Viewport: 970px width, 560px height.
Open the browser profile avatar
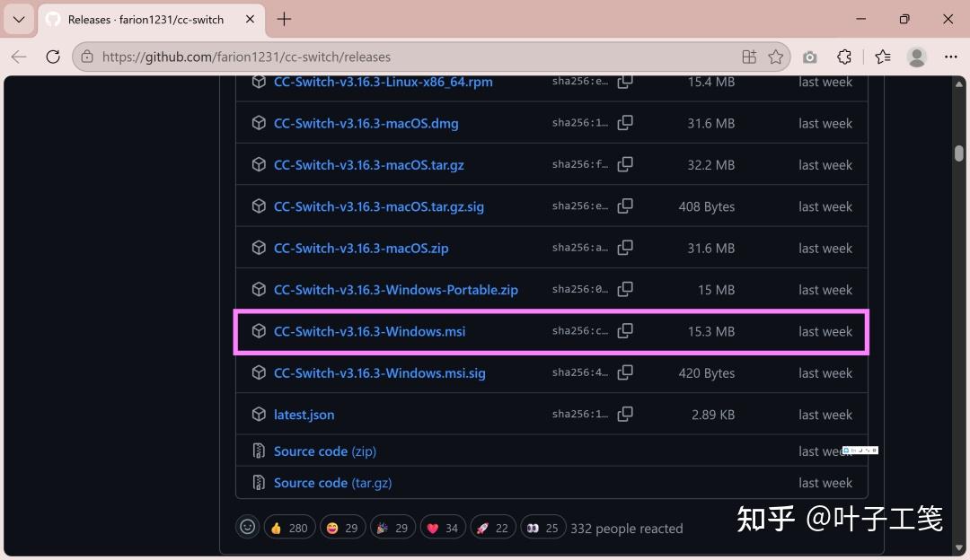[917, 57]
